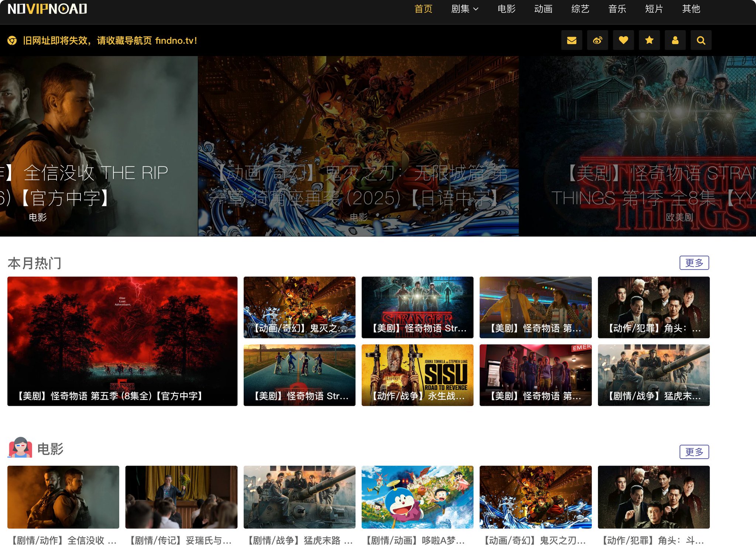Click the NOVIPNOAD site logo
Image resolution: width=756 pixels, height=552 pixels.
[47, 9]
